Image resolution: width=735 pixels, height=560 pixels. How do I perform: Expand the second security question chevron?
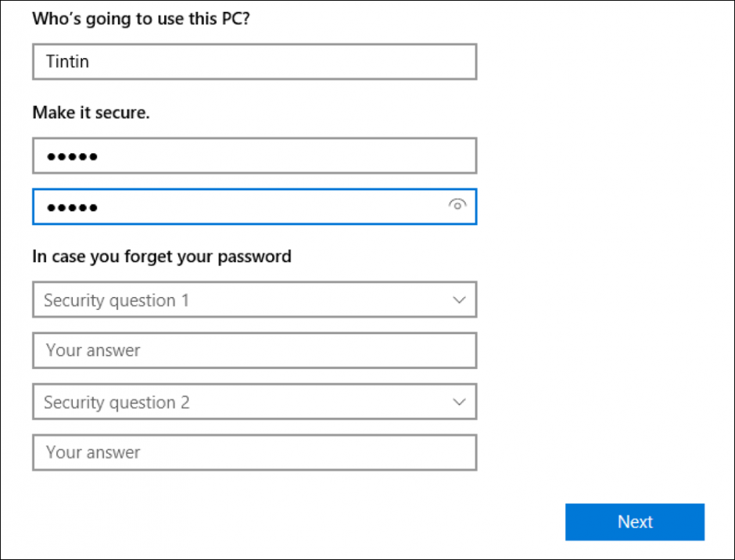coord(459,401)
